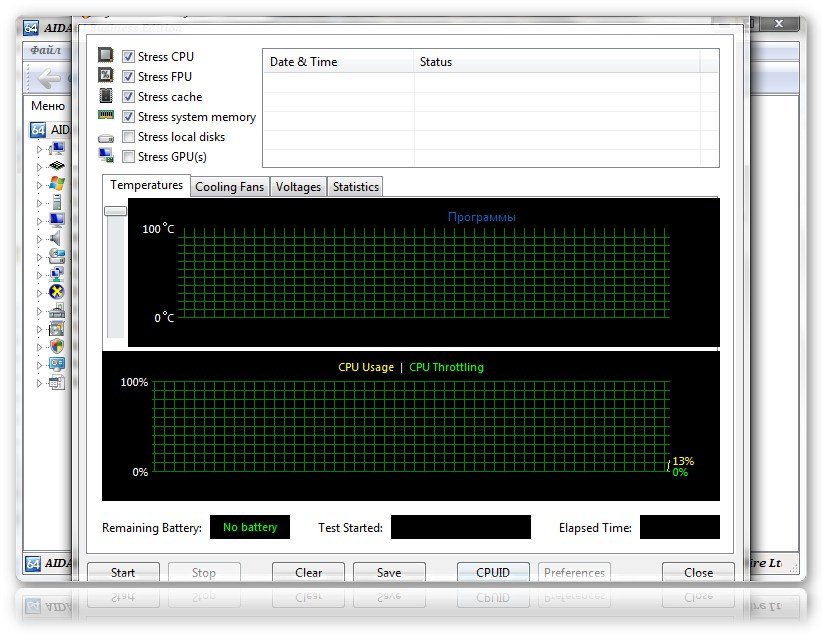This screenshot has height=637, width=822.
Task: Expand the Multimedia node arrow in the tree
Action: coord(39,239)
